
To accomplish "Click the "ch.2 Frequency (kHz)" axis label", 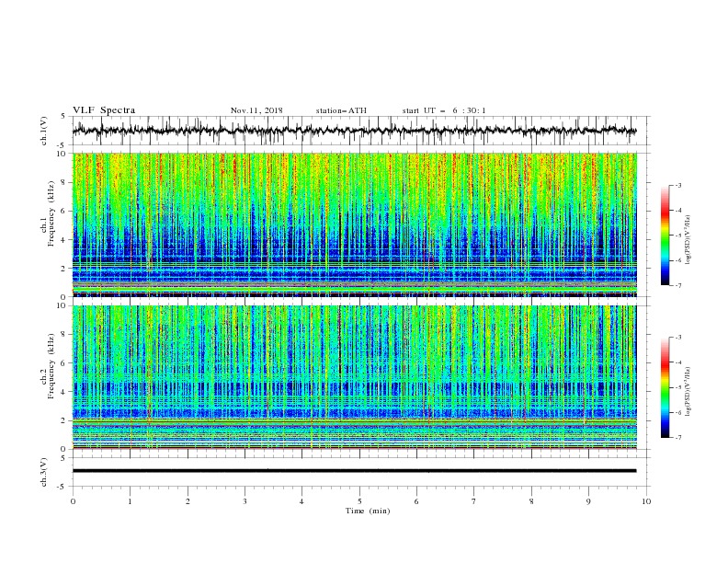I will pos(48,364).
